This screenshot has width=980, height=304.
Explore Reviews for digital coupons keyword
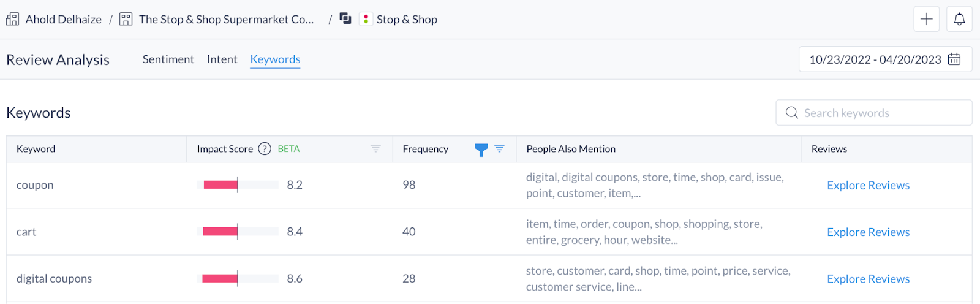(x=868, y=279)
